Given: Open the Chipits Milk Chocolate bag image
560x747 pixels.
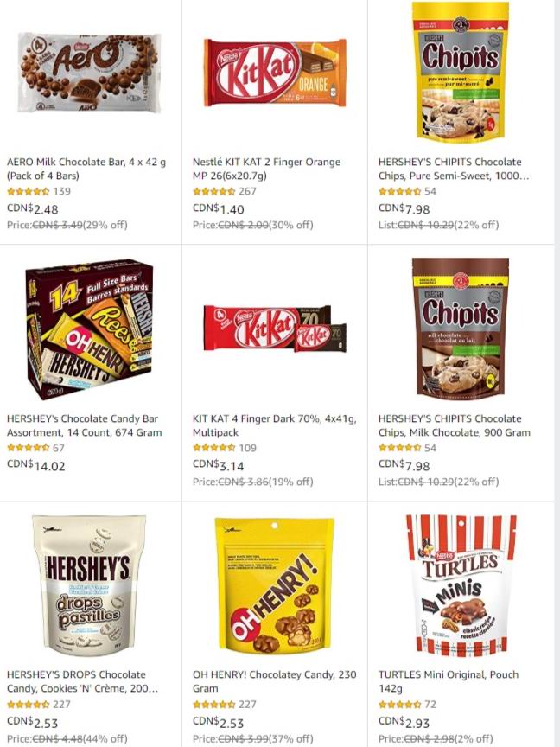Looking at the screenshot, I should coord(461,328).
